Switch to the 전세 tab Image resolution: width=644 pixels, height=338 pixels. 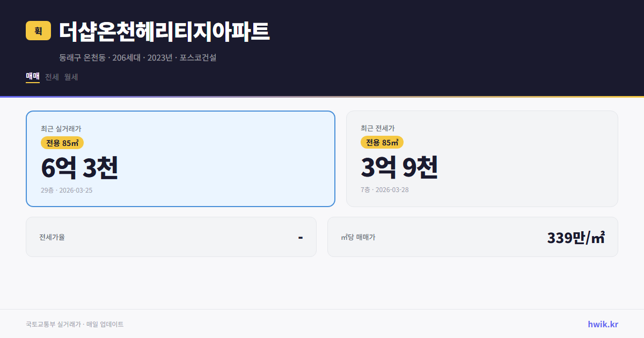pos(50,77)
